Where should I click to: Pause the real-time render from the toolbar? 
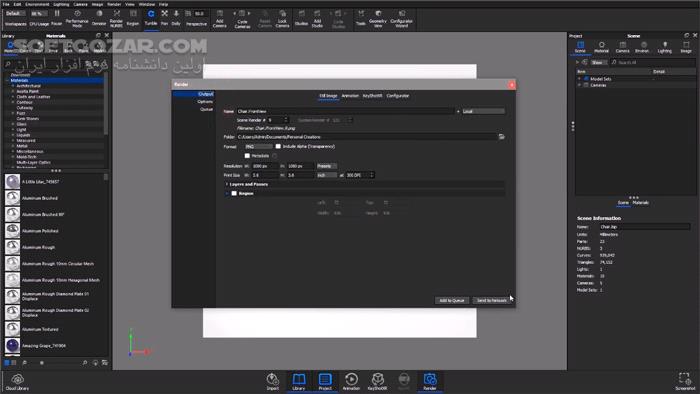click(57, 17)
